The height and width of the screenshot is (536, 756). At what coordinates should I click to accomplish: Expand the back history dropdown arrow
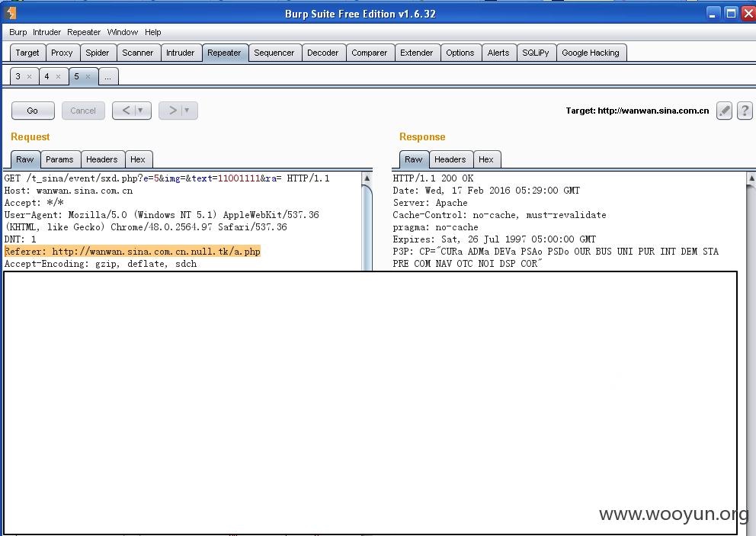tap(141, 111)
